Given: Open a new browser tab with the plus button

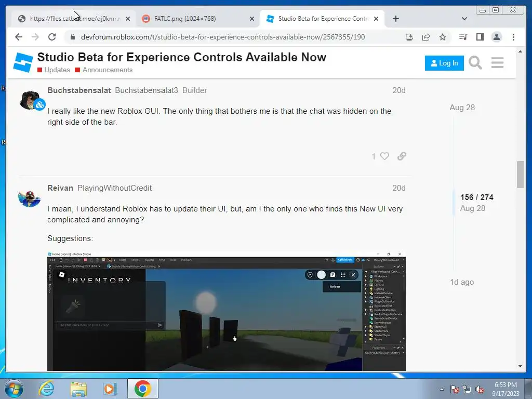Looking at the screenshot, I should 395,19.
